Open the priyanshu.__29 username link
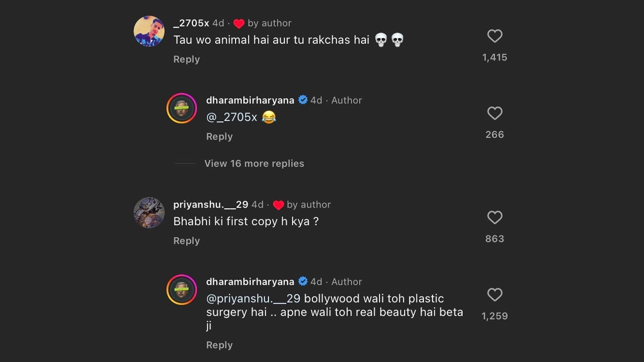This screenshot has width=644, height=362. 210,205
